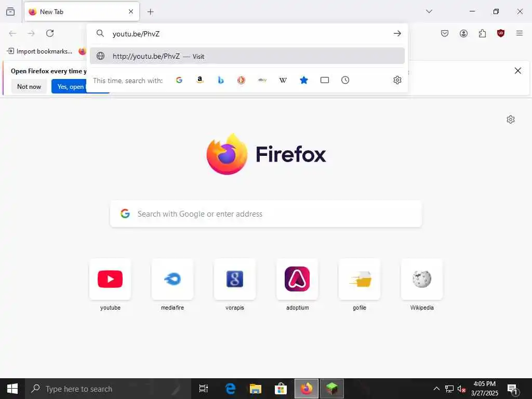Screen dimensions: 532x399
Task: Open search settings gear in dropdown
Action: point(397,80)
